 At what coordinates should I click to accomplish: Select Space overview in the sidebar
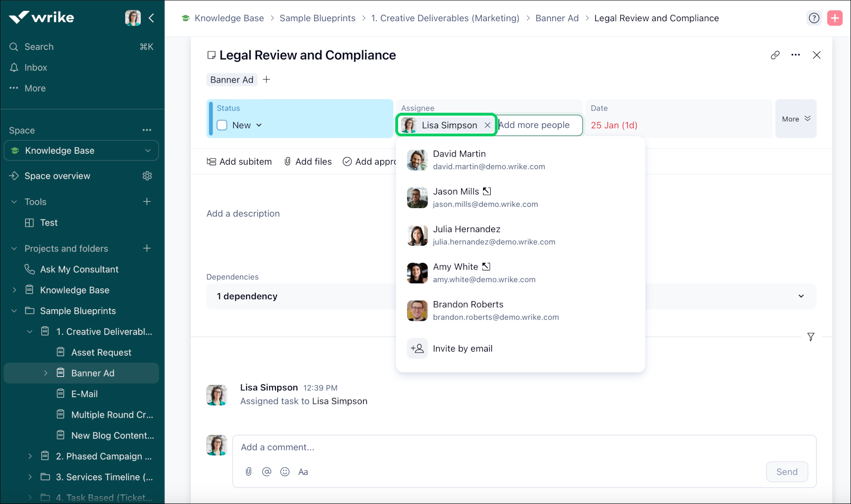[57, 176]
